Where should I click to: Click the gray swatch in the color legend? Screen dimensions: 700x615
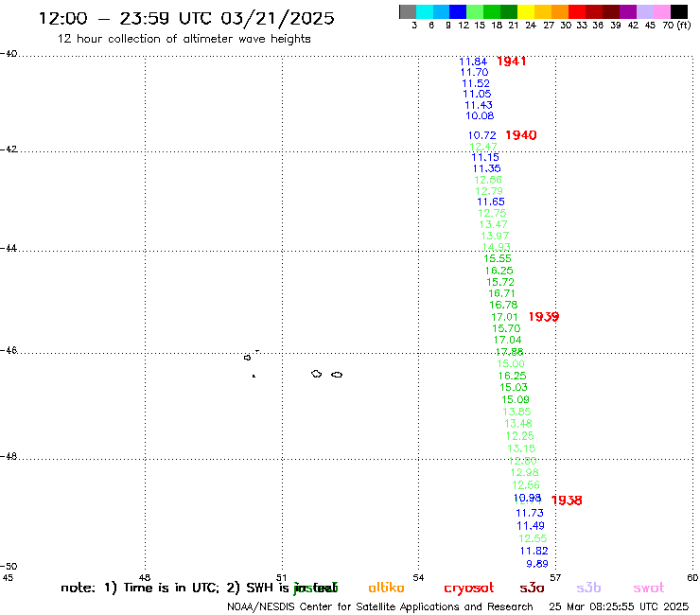(x=408, y=11)
